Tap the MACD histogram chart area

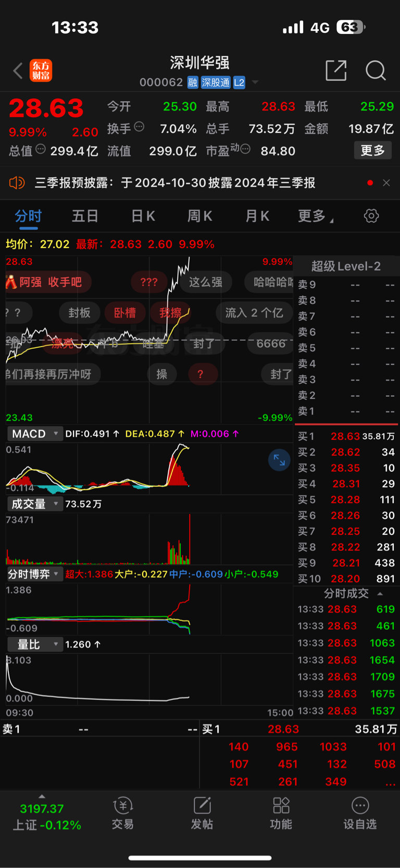point(149,468)
